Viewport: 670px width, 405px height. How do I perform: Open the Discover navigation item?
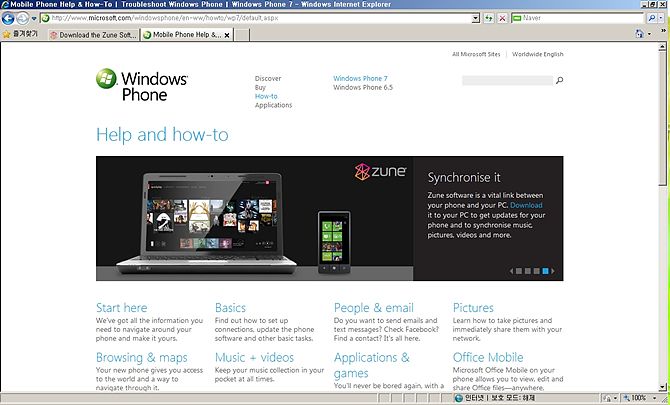click(x=268, y=78)
